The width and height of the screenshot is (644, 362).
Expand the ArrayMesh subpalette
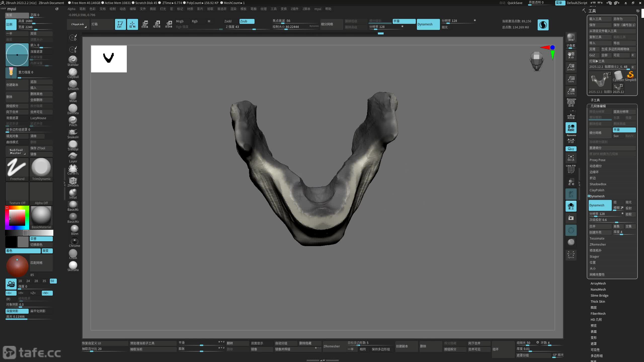point(598,283)
